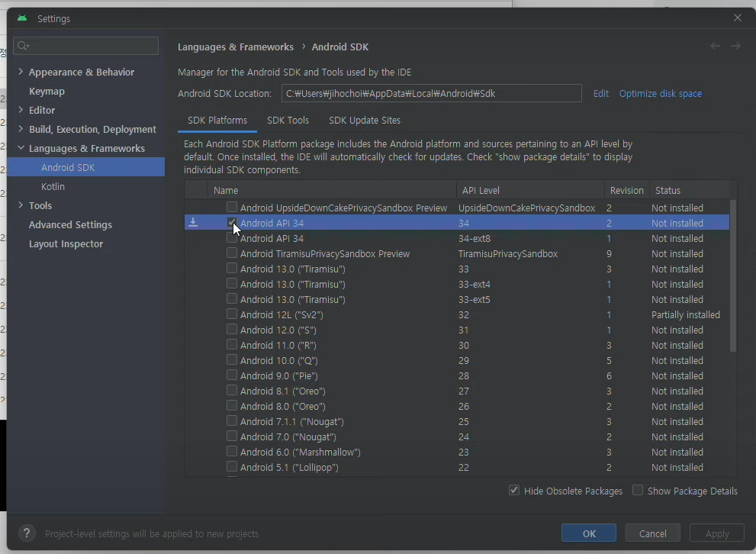Click the OK button
This screenshot has height=554, width=756.
coord(589,533)
